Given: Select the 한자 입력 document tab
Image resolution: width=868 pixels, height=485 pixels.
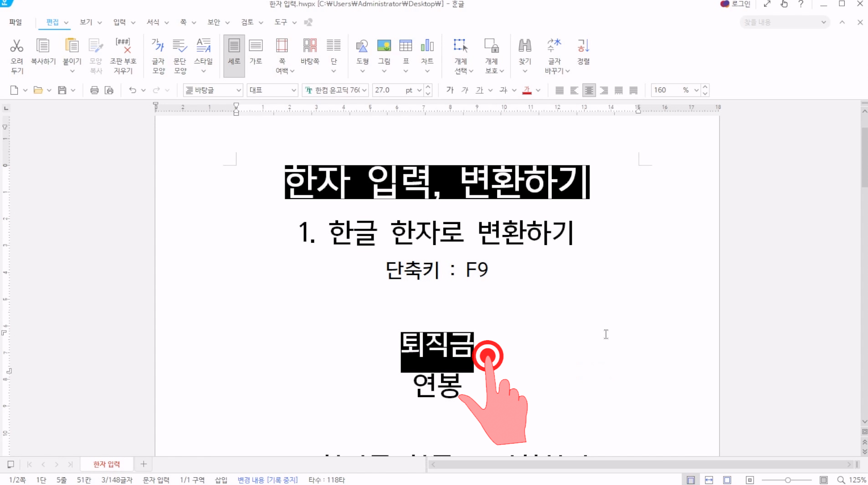Looking at the screenshot, I should [x=107, y=464].
